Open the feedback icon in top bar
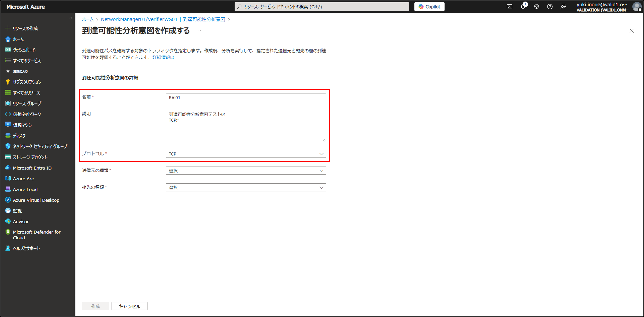The height and width of the screenshot is (317, 644). (563, 7)
